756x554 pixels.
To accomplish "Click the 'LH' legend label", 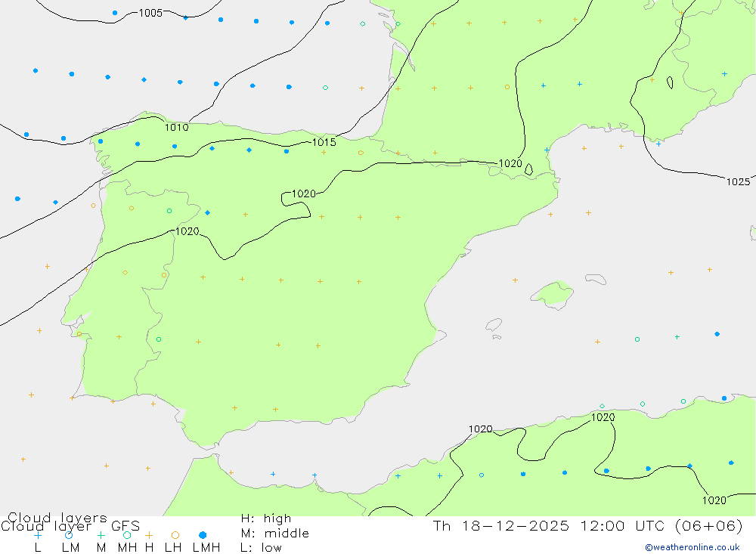I will (173, 548).
